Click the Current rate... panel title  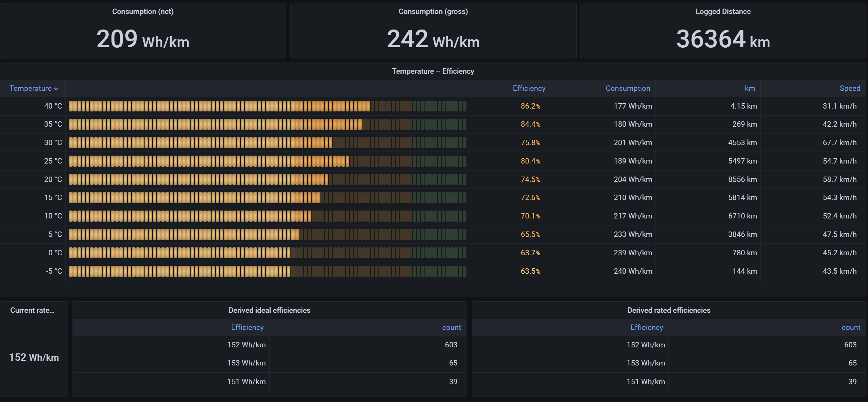pyautogui.click(x=32, y=310)
